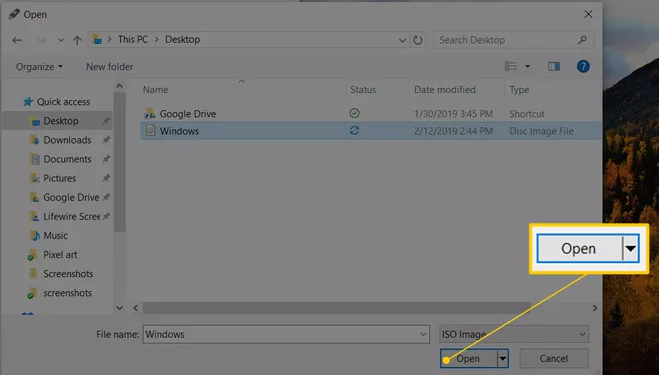Sort by Date modified column
Viewport: 659px width, 375px height.
click(x=445, y=90)
